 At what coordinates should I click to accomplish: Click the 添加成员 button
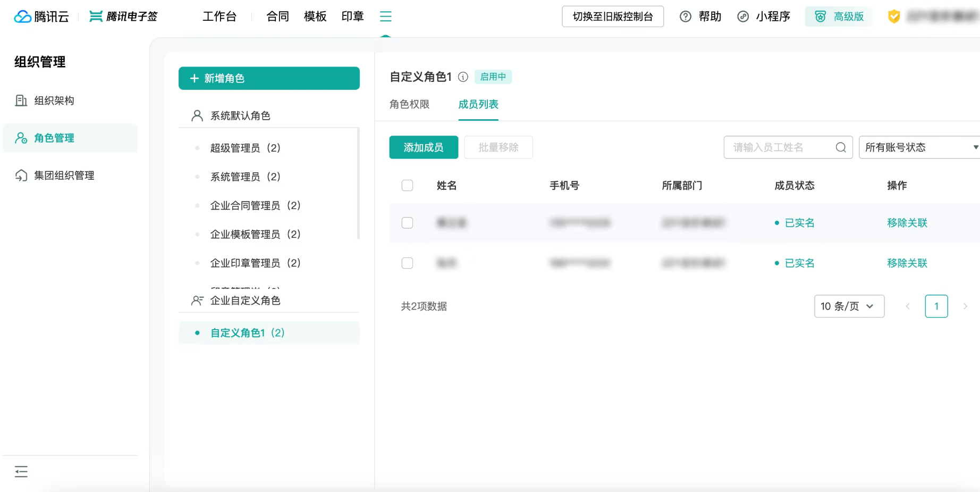pos(424,147)
